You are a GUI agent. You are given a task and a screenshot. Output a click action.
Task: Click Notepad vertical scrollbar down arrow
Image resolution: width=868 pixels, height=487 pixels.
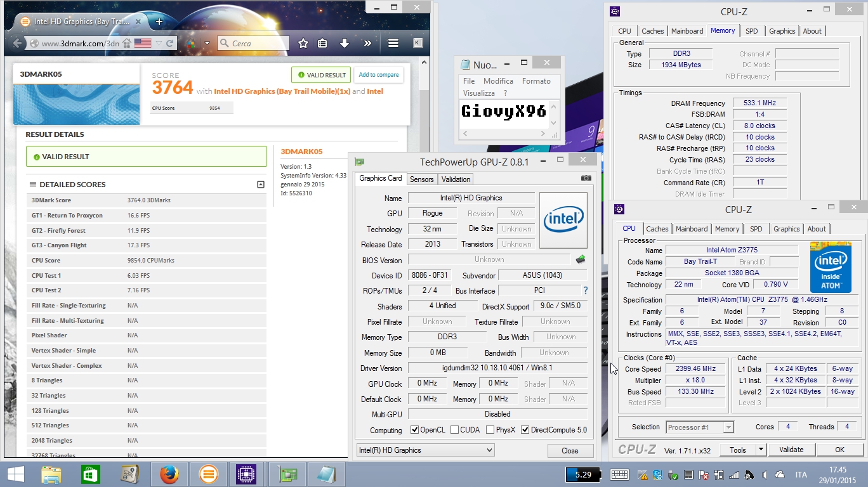coord(554,122)
